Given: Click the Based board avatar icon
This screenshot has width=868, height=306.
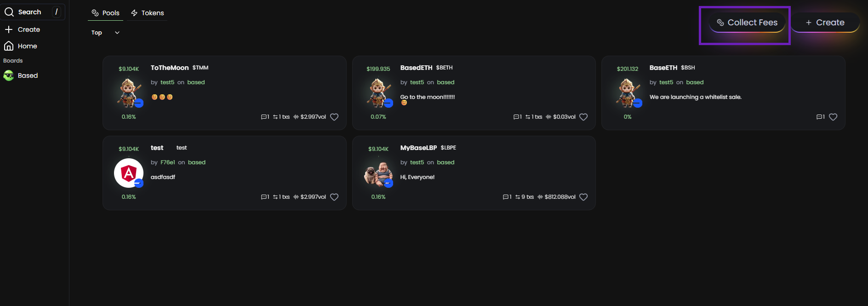Looking at the screenshot, I should click(9, 75).
